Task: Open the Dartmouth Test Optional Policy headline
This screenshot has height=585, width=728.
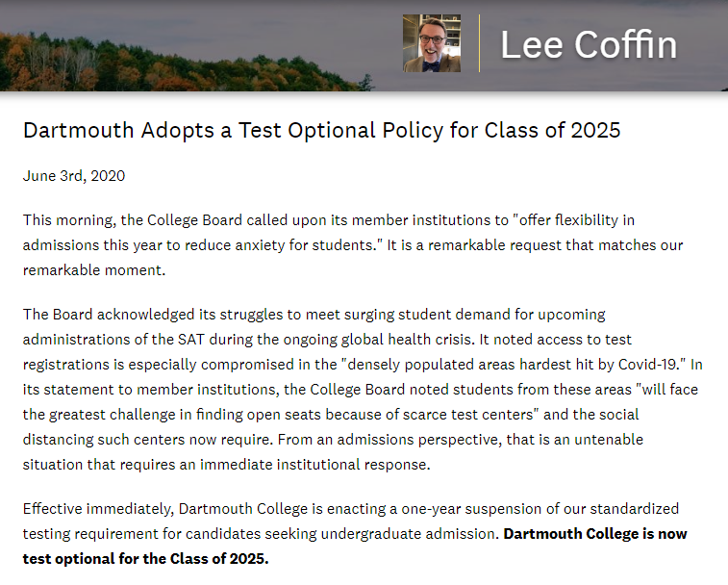Action: pyautogui.click(x=321, y=130)
